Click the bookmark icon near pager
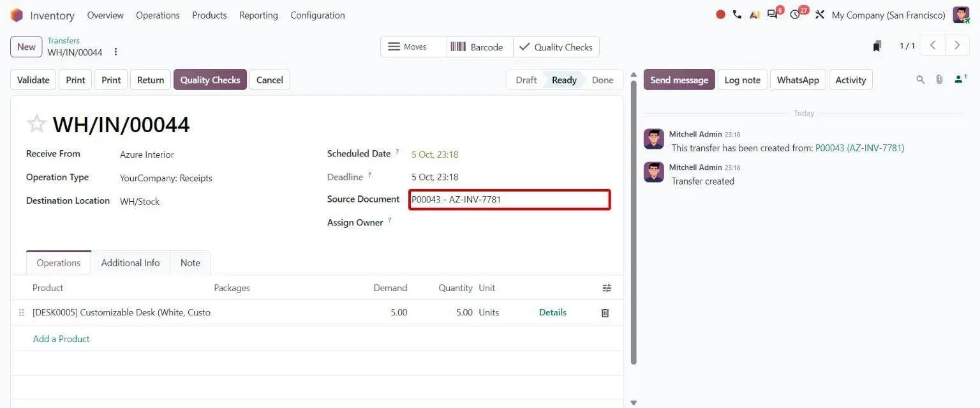The width and height of the screenshot is (980, 408). tap(877, 46)
